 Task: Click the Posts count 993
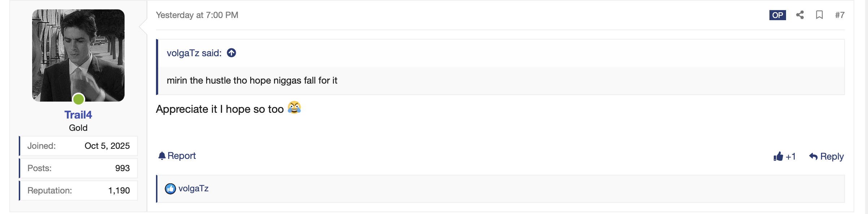pyautogui.click(x=122, y=168)
